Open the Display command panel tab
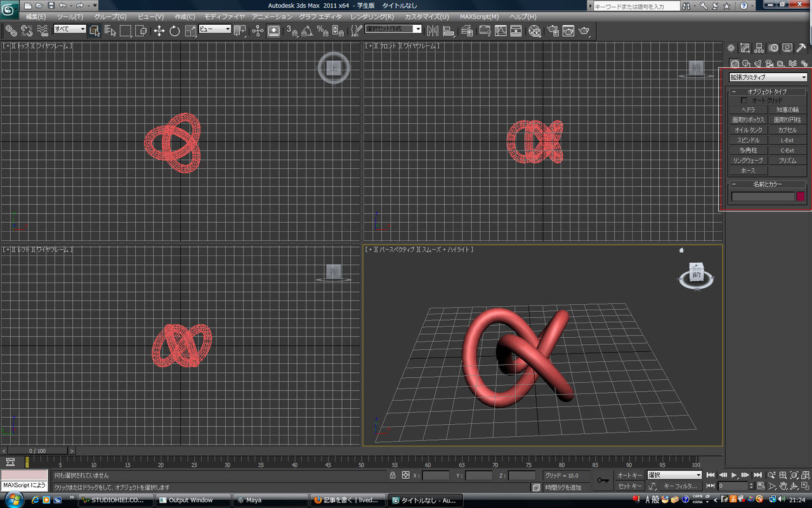This screenshot has width=812, height=508. pyautogui.click(x=787, y=48)
